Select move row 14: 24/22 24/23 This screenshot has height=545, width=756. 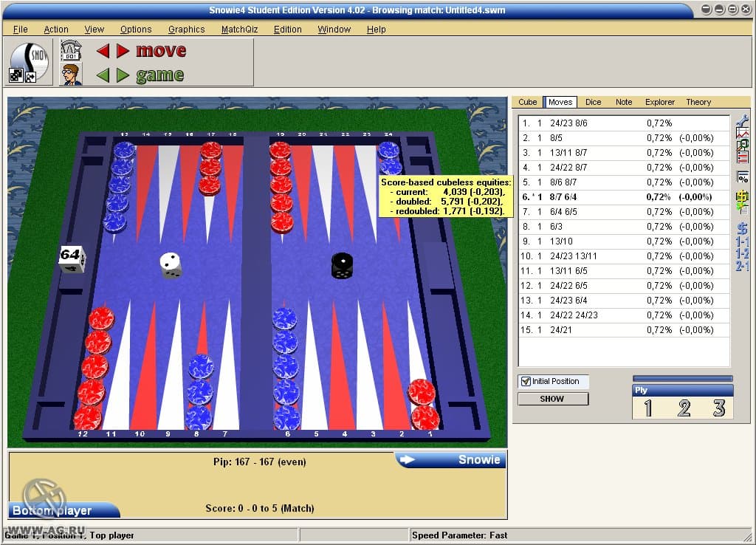[624, 315]
